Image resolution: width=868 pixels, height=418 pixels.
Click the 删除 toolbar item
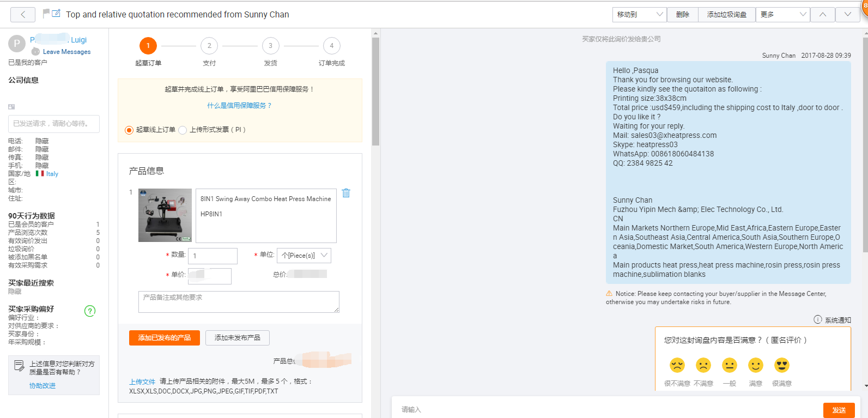tap(683, 15)
